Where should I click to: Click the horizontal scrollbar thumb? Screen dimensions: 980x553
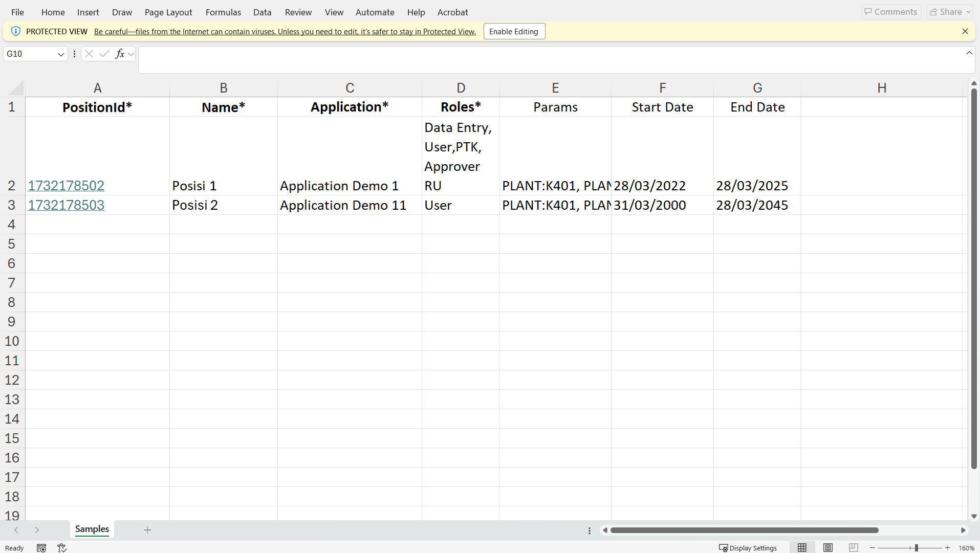(744, 530)
